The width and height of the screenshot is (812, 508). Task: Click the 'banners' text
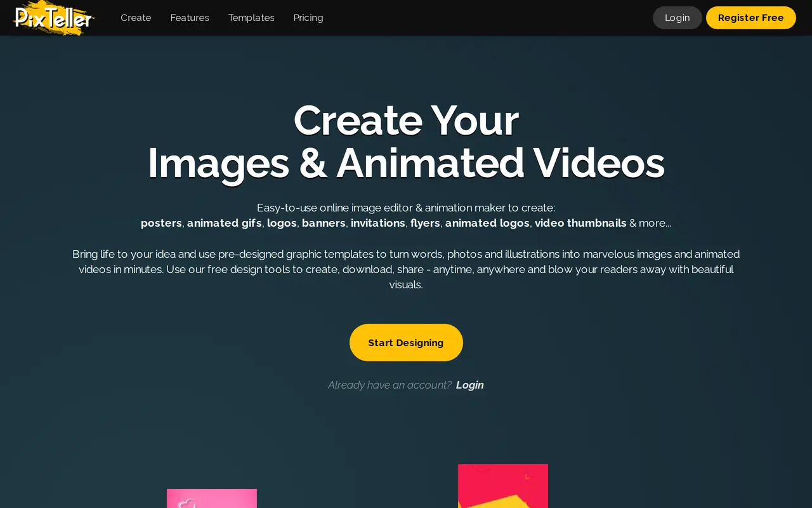tap(324, 223)
